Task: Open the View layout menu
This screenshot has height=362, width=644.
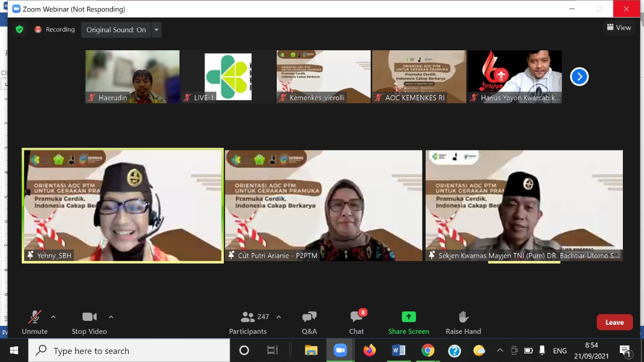Action: point(618,28)
